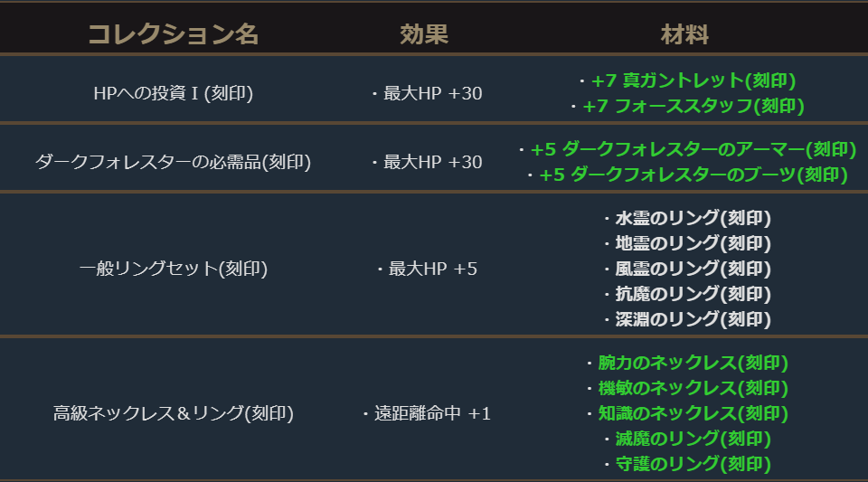
Task: Open the +5 ダークフォレスターのブーツ(刻印) link
Action: click(x=693, y=175)
